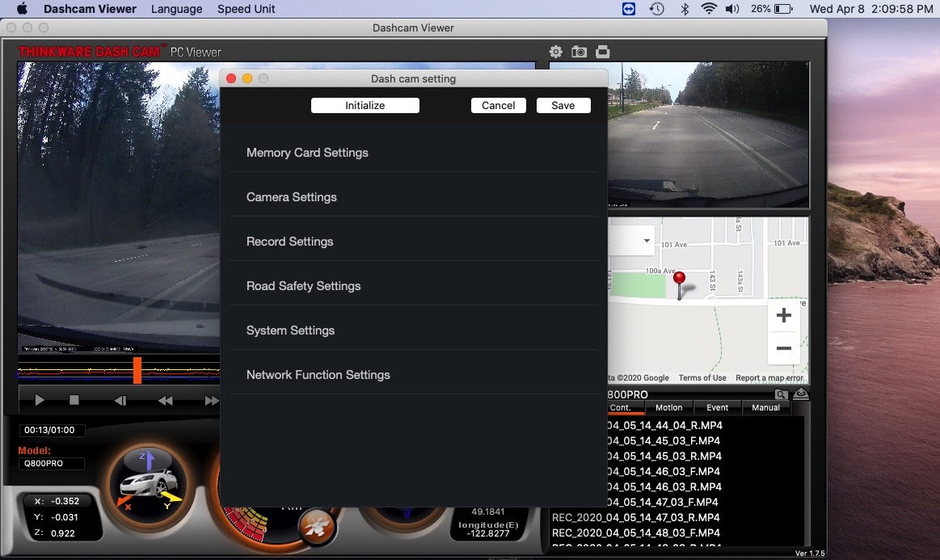The width and height of the screenshot is (940, 560).
Task: Click the print icon in viewer toolbar
Action: (602, 53)
